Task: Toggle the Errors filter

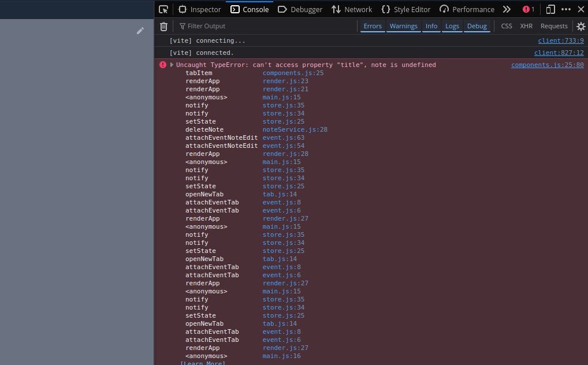Action: tap(373, 26)
